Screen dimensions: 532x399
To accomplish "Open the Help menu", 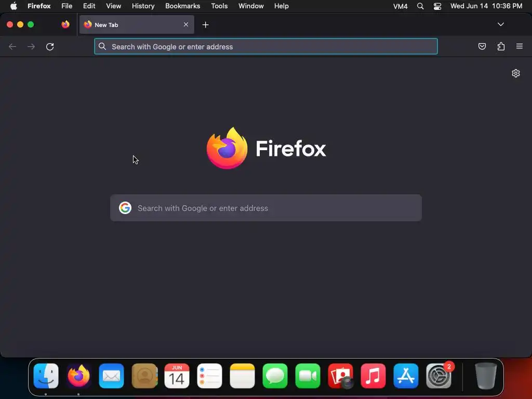I will [281, 6].
